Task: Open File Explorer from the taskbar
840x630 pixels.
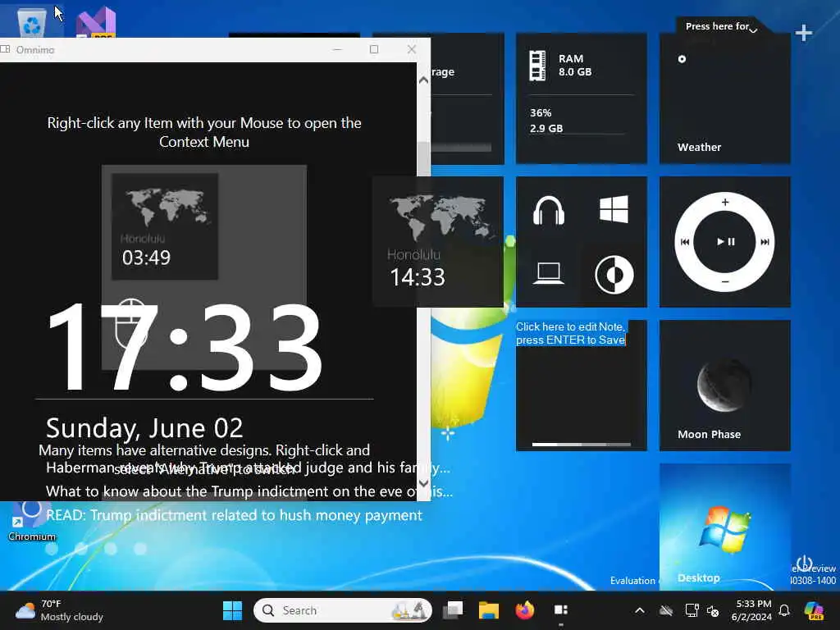Action: pyautogui.click(x=489, y=610)
